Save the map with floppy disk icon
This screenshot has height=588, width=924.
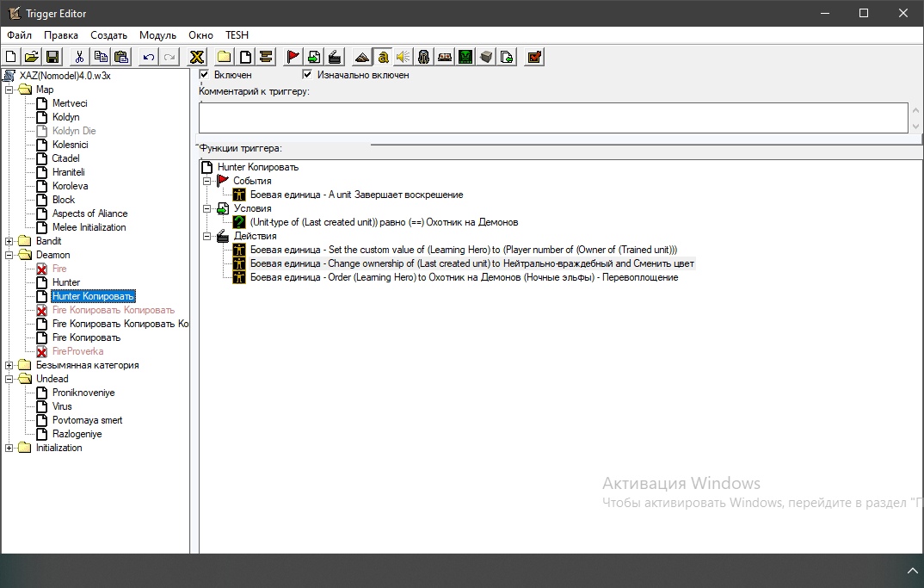click(x=52, y=57)
